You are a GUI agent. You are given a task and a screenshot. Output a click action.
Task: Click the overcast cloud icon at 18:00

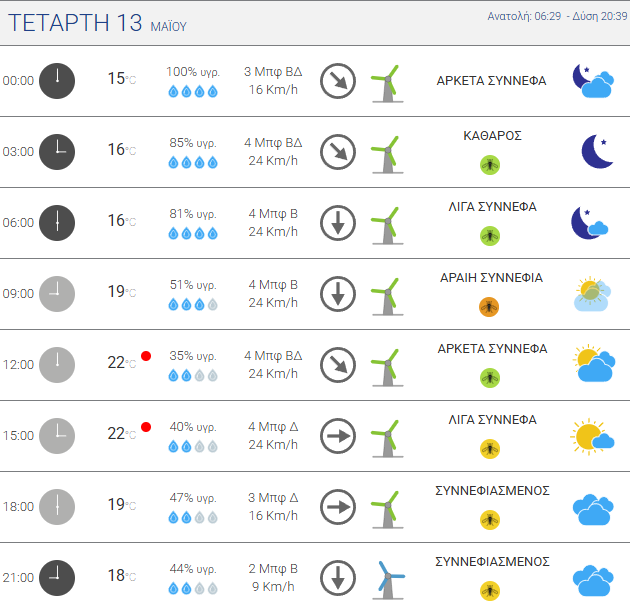(x=593, y=509)
